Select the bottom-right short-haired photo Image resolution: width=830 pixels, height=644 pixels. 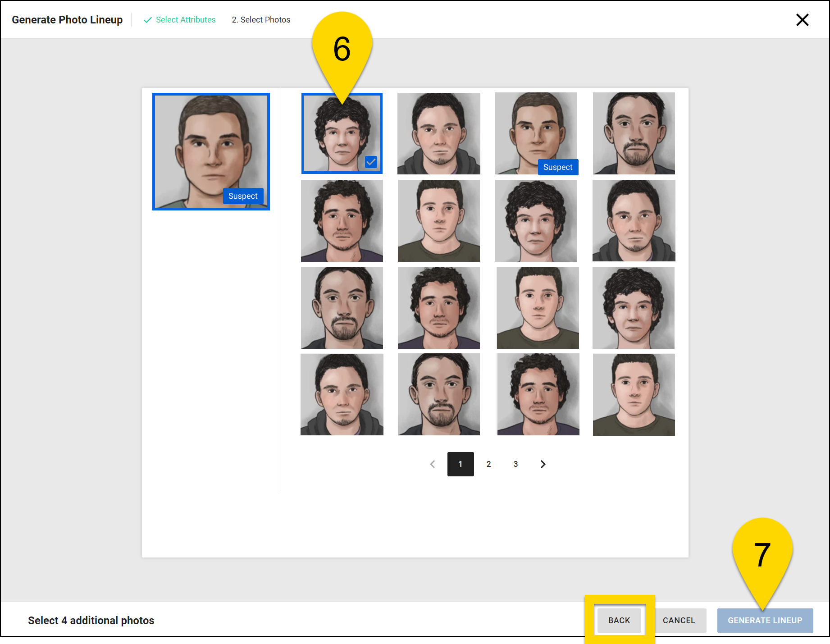pos(634,395)
